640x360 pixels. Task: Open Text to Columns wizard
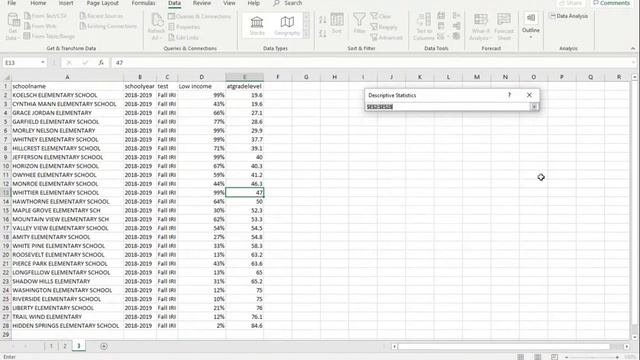point(424,27)
